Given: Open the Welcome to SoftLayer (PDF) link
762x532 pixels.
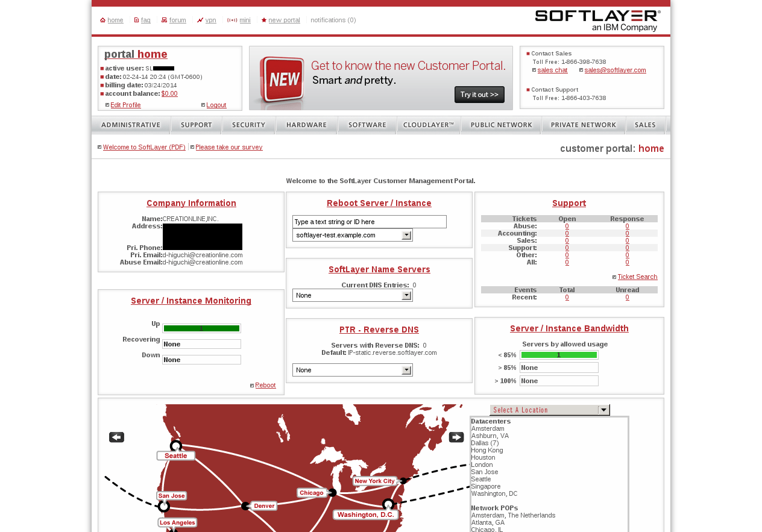Looking at the screenshot, I should [144, 147].
